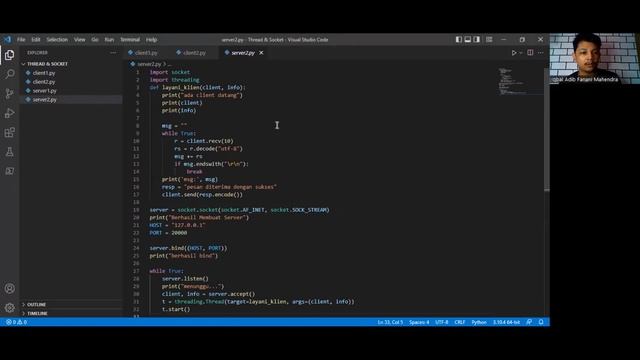Toggle the bottom panel layout icon
The image size is (640, 360).
pyautogui.click(x=468, y=40)
